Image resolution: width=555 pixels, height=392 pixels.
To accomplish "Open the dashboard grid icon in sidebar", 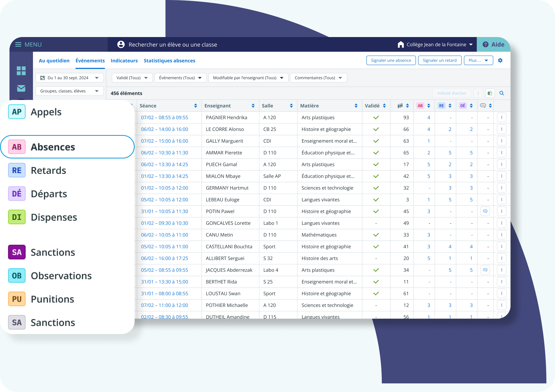I will (21, 71).
